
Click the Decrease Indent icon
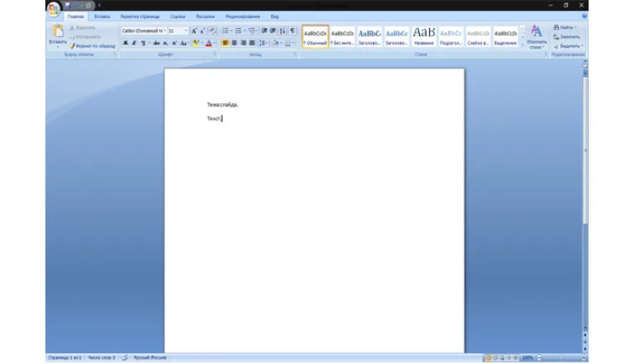pos(264,31)
